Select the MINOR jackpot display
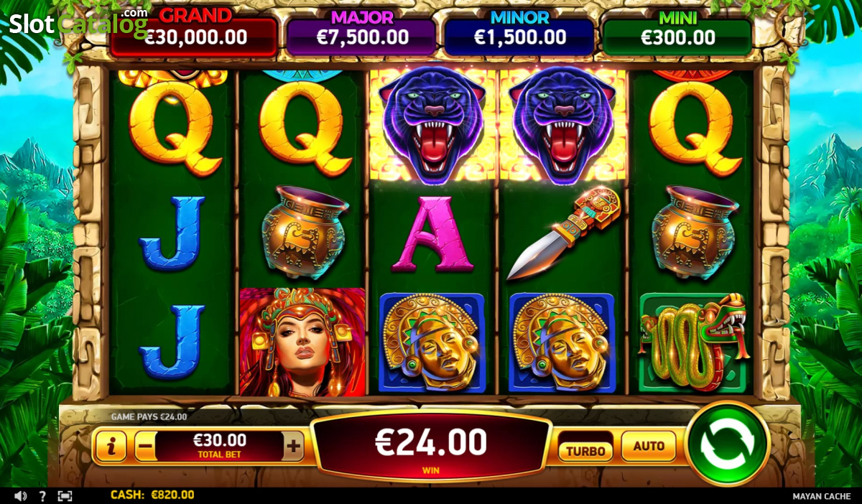This screenshot has height=504, width=862. point(520,33)
